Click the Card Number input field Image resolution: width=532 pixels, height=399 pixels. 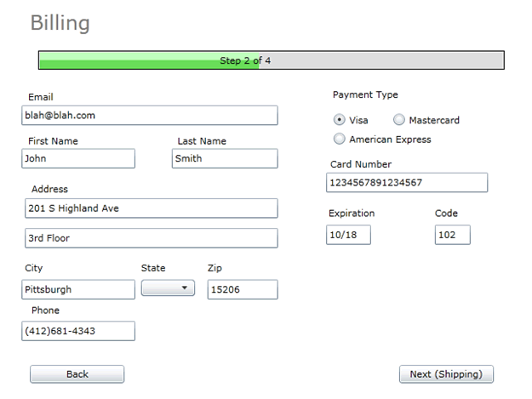click(407, 182)
